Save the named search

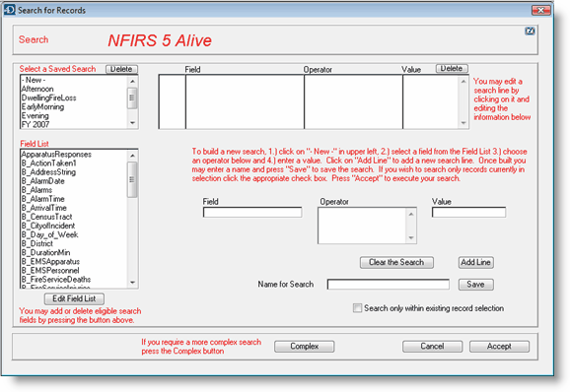click(476, 285)
